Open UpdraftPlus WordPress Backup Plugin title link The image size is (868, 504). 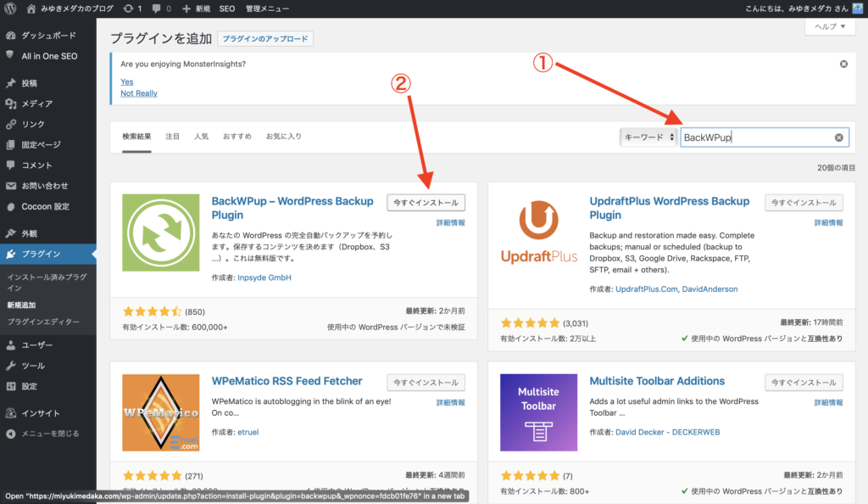(x=670, y=208)
